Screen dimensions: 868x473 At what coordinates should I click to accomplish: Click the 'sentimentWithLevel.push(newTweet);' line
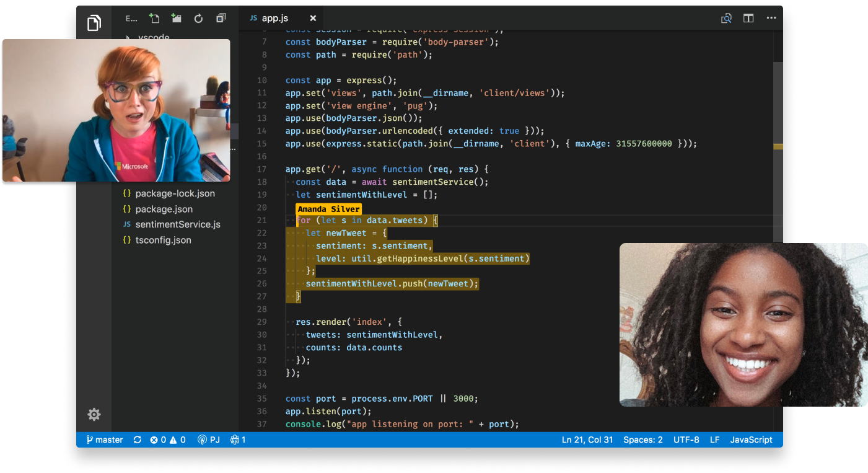(392, 283)
